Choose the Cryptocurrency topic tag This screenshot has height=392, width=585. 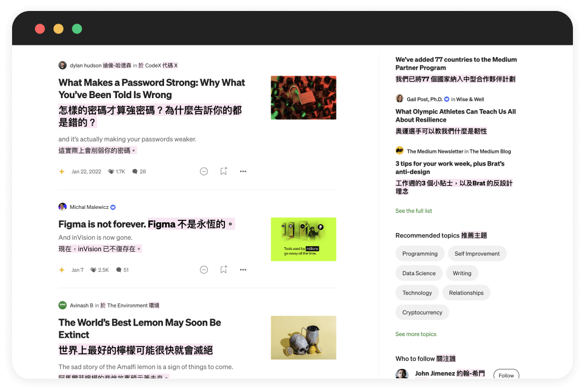click(422, 313)
